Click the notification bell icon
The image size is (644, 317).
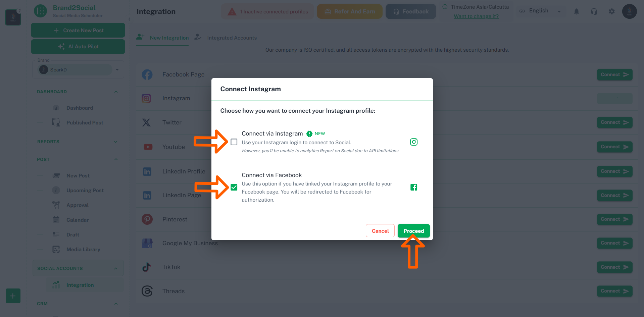(x=577, y=11)
